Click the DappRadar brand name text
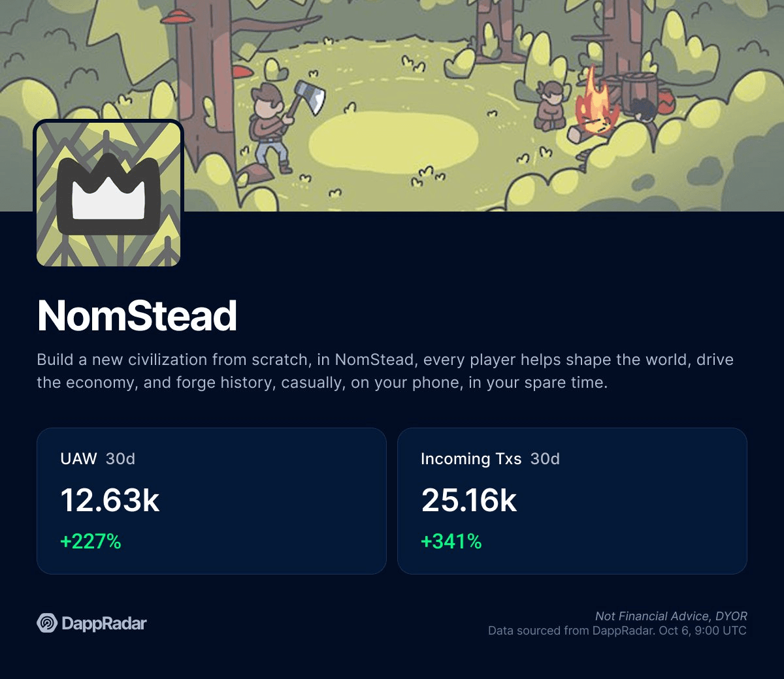 coord(104,624)
